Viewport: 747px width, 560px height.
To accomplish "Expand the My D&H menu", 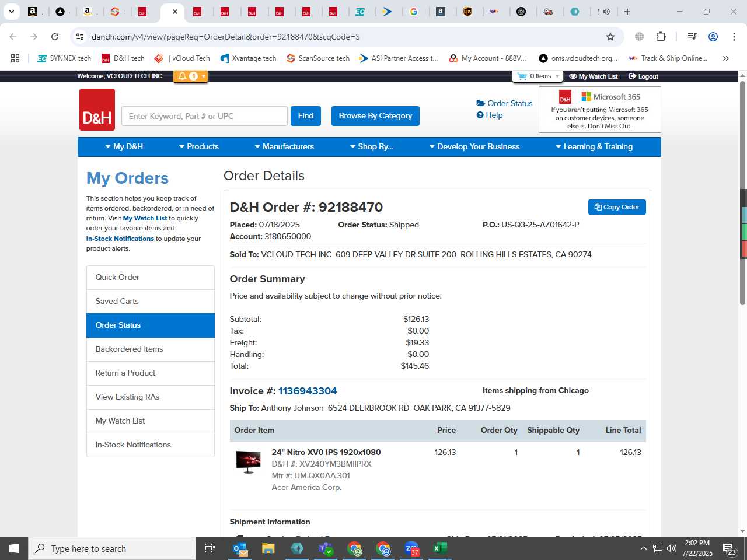I will (124, 147).
